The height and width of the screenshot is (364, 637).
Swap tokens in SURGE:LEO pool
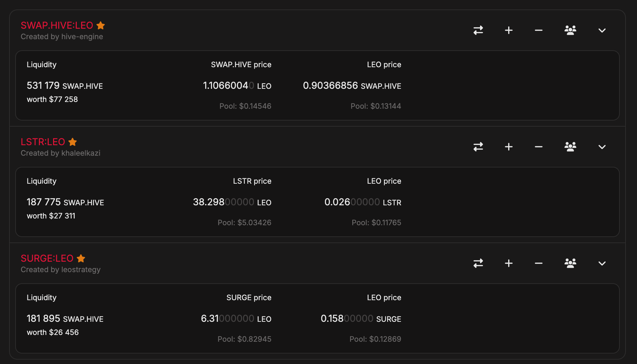478,263
